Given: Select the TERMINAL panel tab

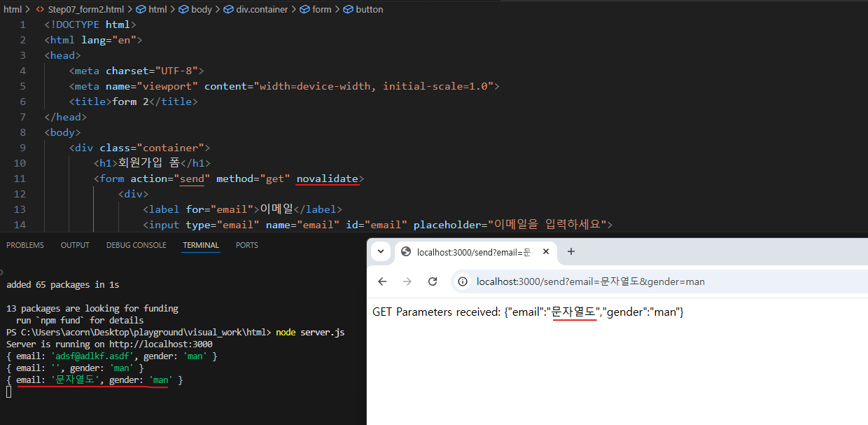Looking at the screenshot, I should (201, 245).
